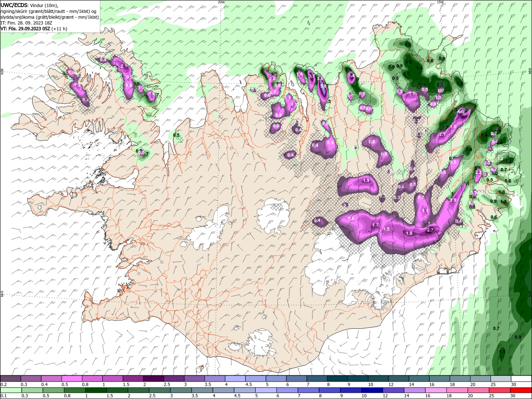
Task: Pick the red lower legend swatch labeled 30
Action: point(521,390)
